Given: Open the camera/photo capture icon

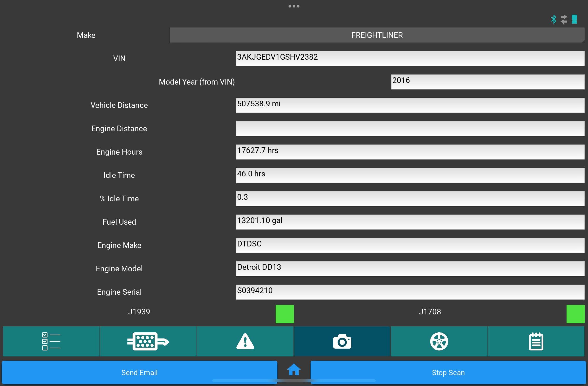Looking at the screenshot, I should point(343,340).
